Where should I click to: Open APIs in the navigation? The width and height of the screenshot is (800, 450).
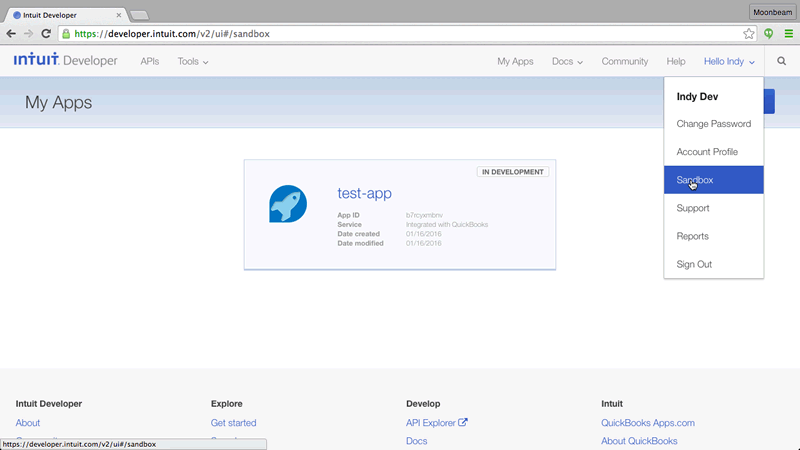(149, 61)
